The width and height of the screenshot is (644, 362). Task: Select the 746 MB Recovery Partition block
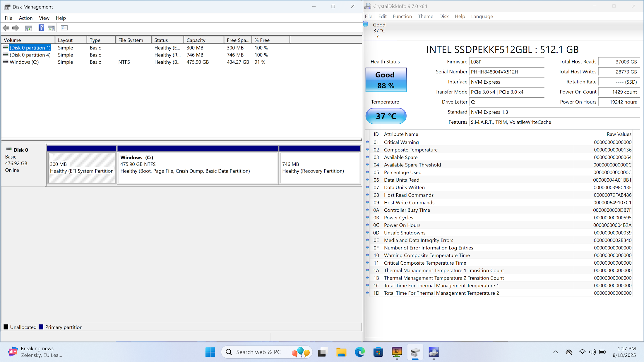(x=320, y=168)
